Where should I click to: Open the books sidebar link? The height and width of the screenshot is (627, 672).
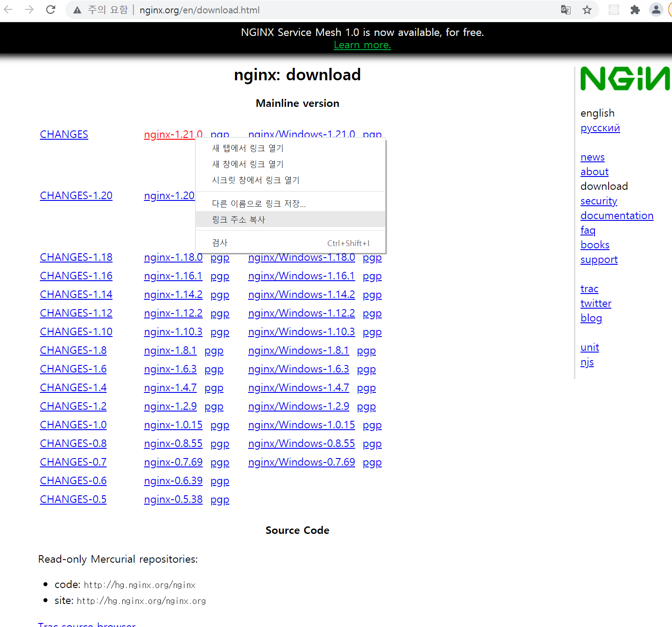coord(595,245)
